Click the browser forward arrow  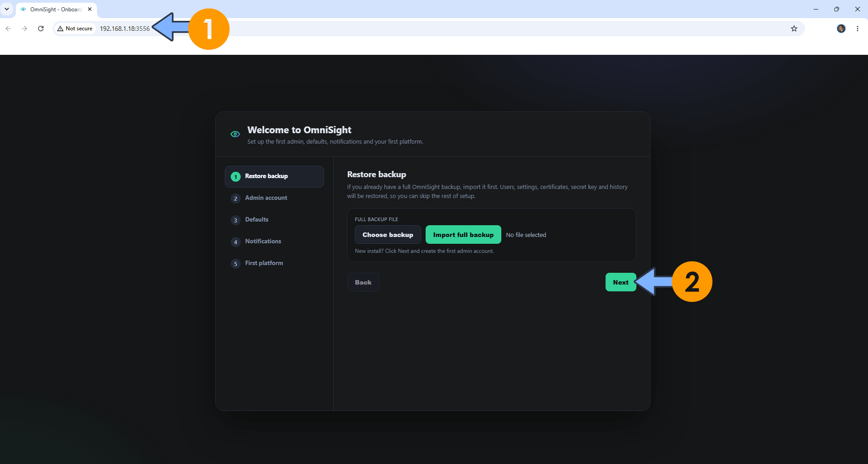point(24,29)
